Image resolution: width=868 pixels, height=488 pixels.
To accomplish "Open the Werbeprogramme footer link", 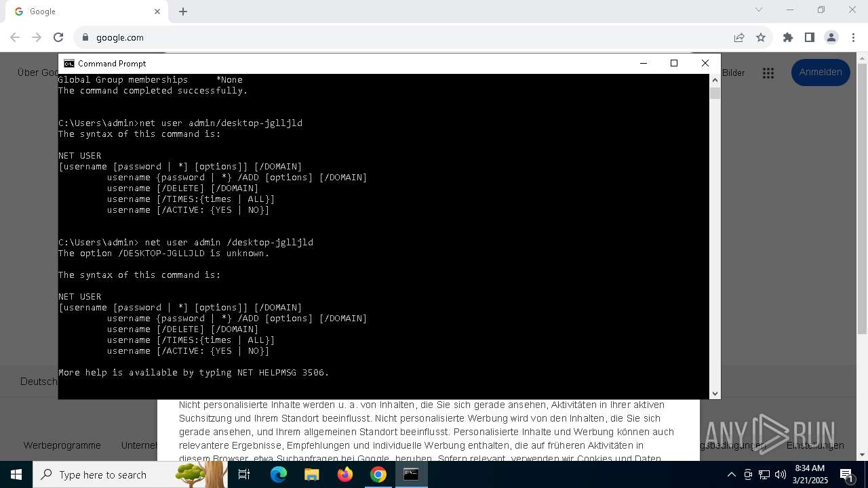I will (x=62, y=445).
